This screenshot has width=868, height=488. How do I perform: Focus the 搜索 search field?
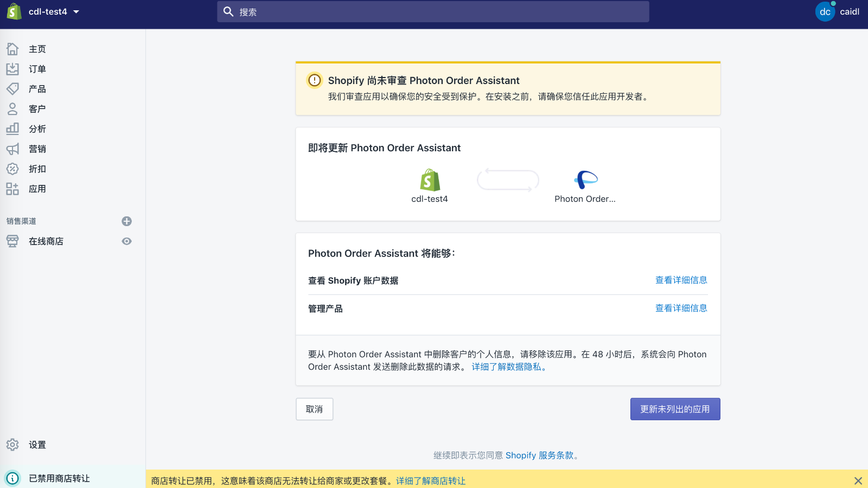433,11
